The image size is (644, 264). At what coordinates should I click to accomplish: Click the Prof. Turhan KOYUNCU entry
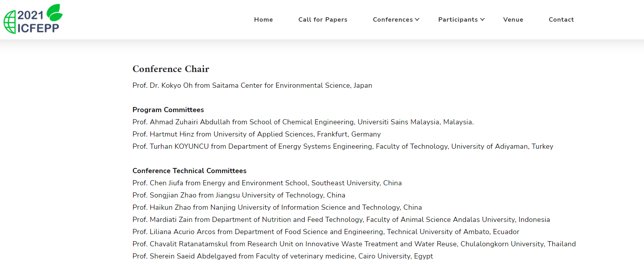pos(343,146)
